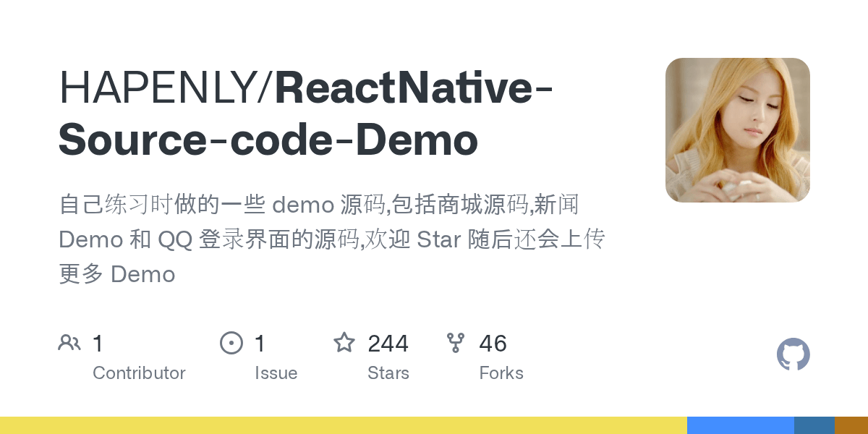Image resolution: width=868 pixels, height=434 pixels.
Task: Select the yellow language bar segment
Action: tap(344, 425)
